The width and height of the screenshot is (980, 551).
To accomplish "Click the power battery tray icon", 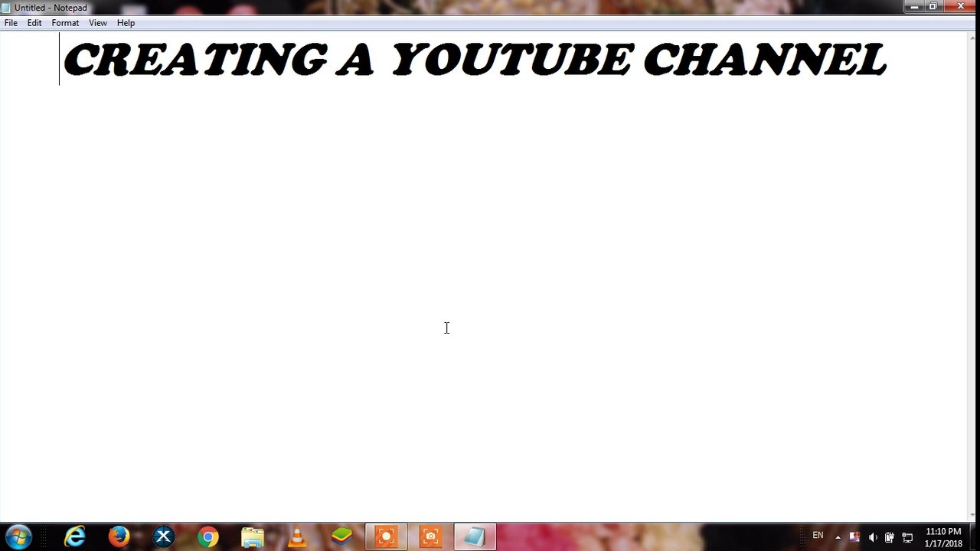I will [x=890, y=537].
